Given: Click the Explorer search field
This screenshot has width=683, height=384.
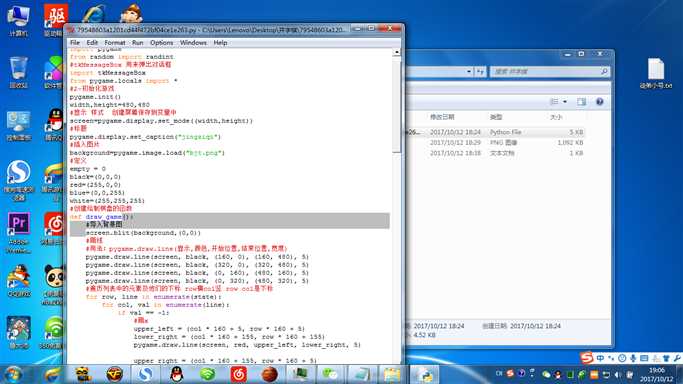Looking at the screenshot, I should [550, 71].
